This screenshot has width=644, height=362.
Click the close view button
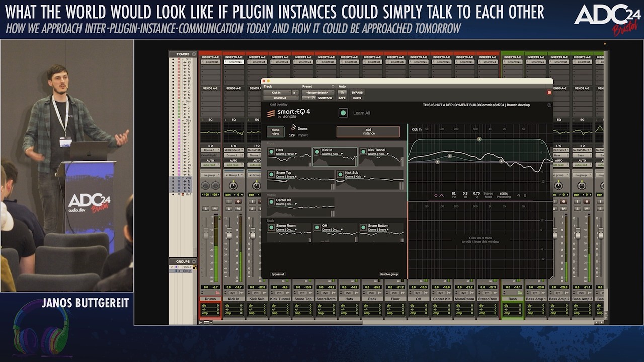pyautogui.click(x=275, y=132)
